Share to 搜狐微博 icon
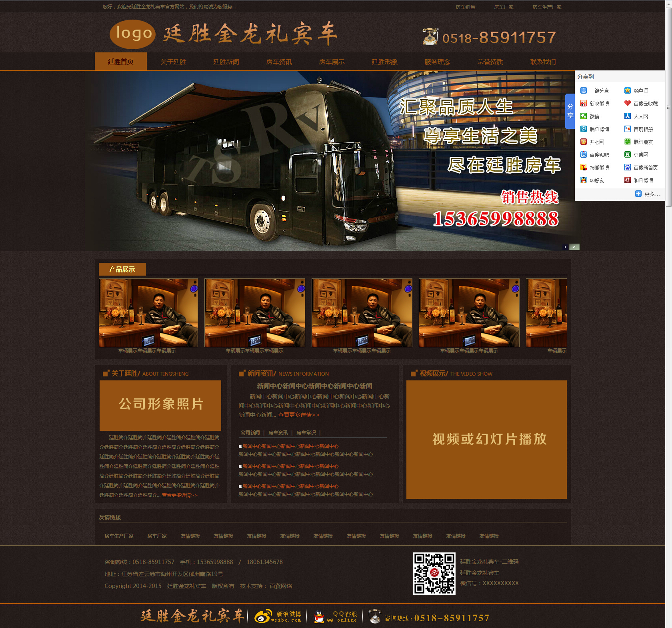Screen dimensions: 672x628 584,168
